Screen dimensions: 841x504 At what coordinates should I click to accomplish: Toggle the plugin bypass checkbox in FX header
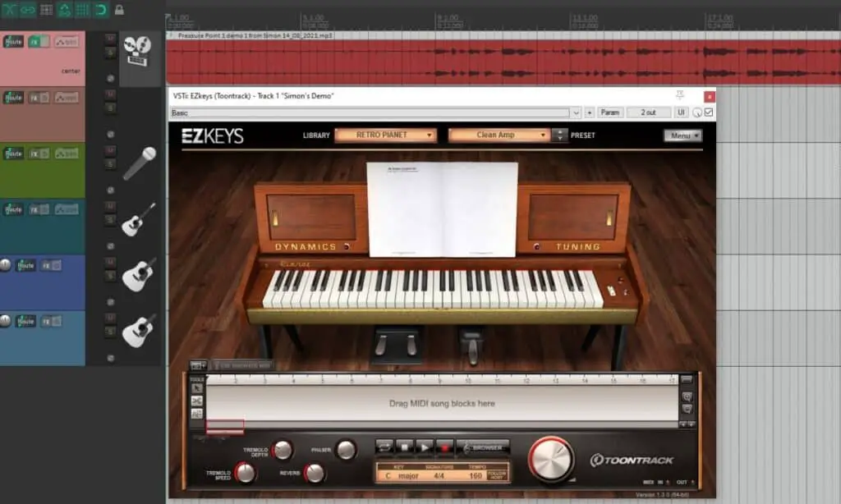pyautogui.click(x=709, y=112)
